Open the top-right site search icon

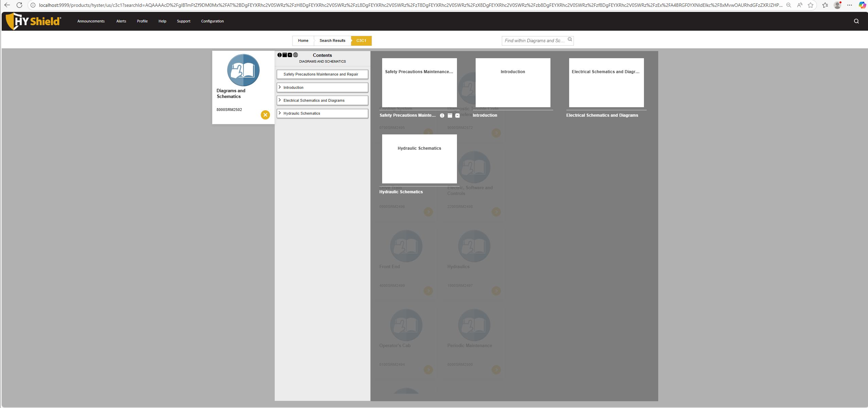[856, 21]
